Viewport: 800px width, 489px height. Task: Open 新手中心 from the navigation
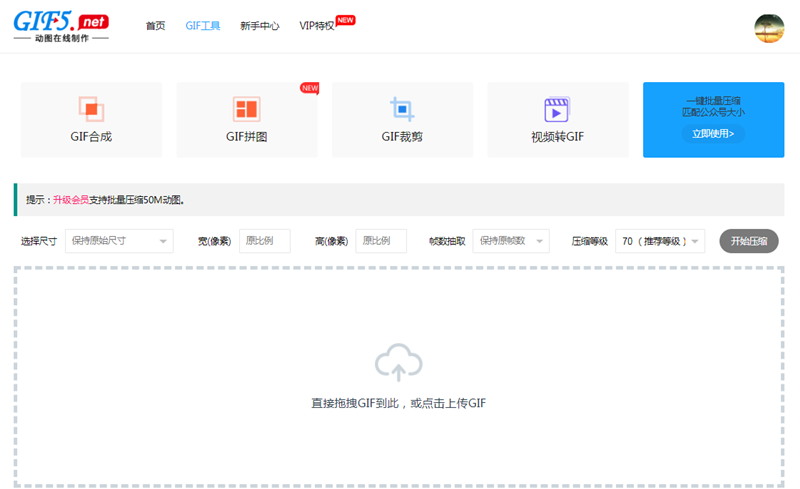[260, 26]
